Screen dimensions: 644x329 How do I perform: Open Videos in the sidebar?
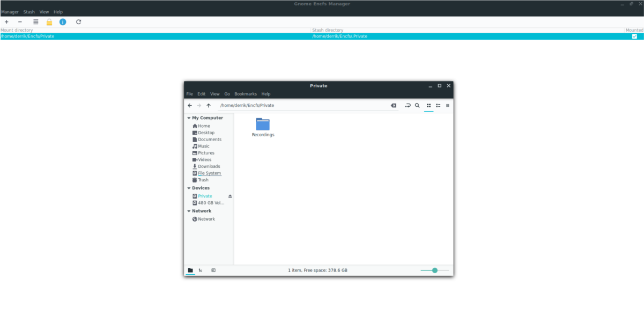204,159
